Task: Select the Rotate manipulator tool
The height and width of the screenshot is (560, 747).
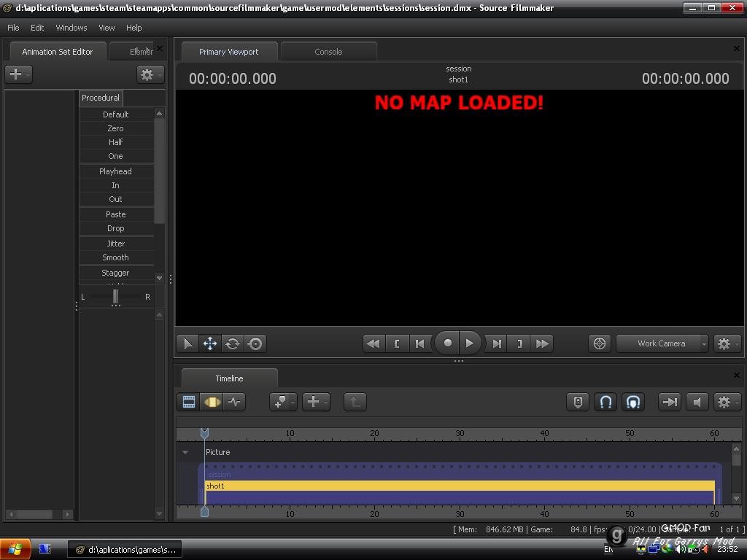Action: (x=233, y=343)
